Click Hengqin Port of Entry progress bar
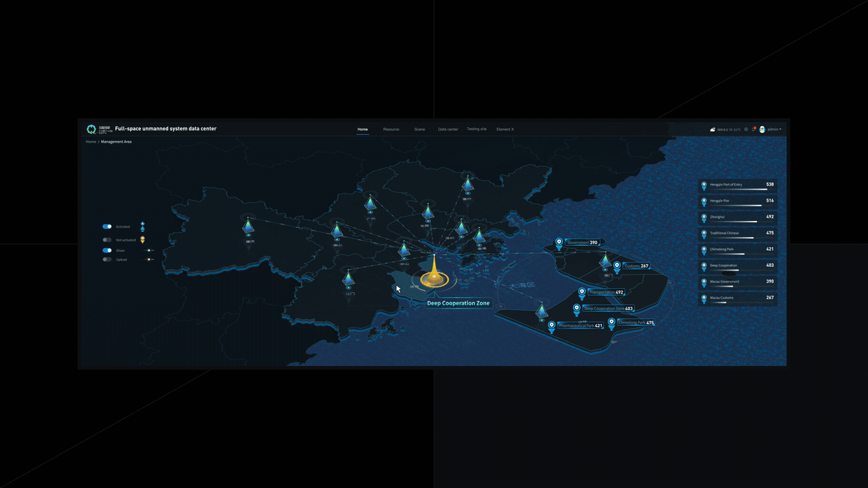 pyautogui.click(x=742, y=189)
